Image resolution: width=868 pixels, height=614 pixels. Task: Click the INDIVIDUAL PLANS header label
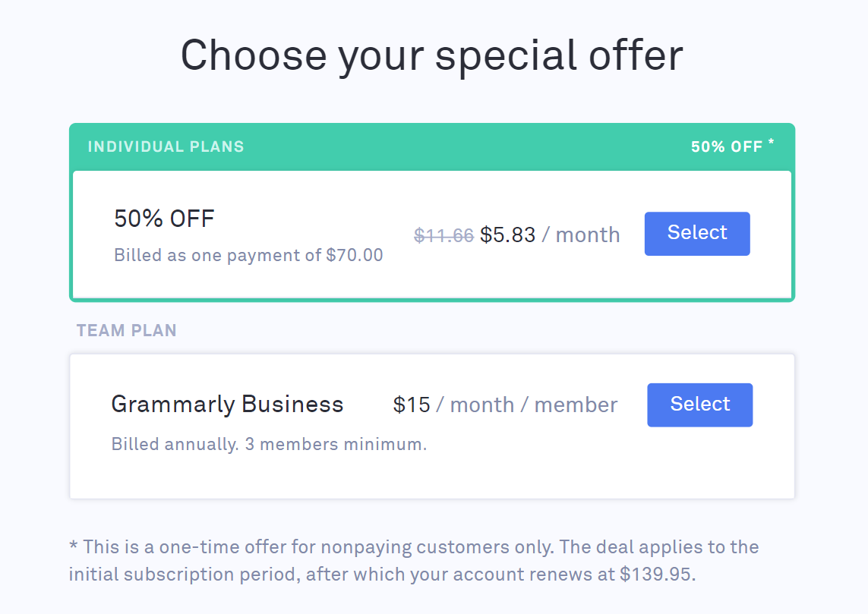click(166, 146)
